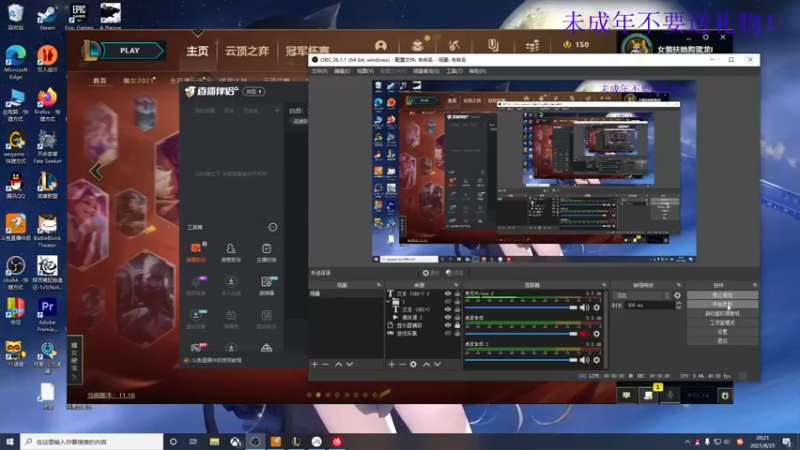Unmute the first 桌面音频 channel
800x450 pixels.
584,334
